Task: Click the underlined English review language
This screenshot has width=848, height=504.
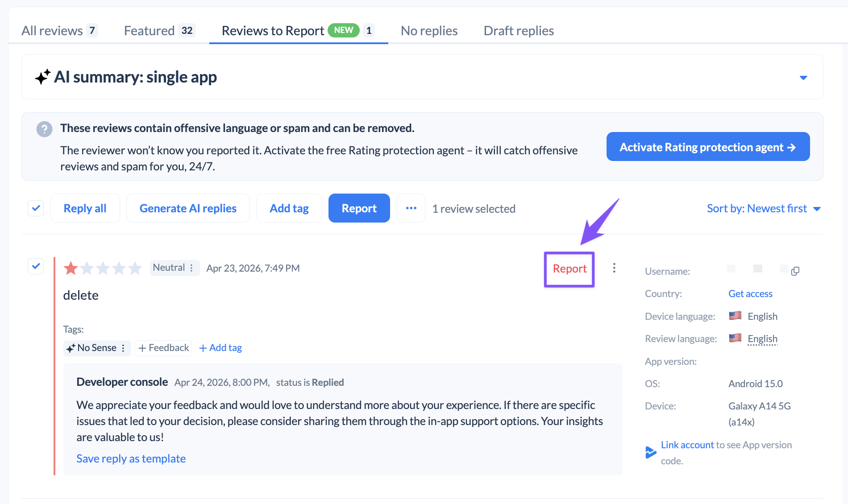Action: click(762, 339)
